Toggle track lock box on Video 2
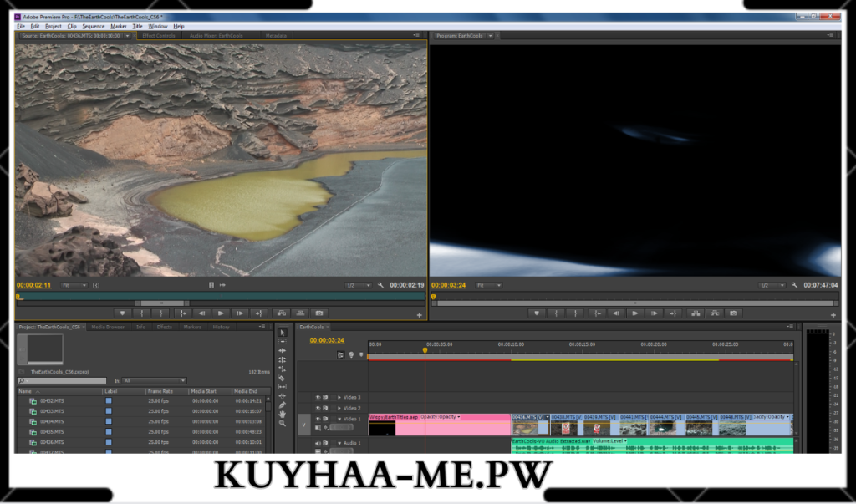This screenshot has height=504, width=856. pyautogui.click(x=333, y=408)
